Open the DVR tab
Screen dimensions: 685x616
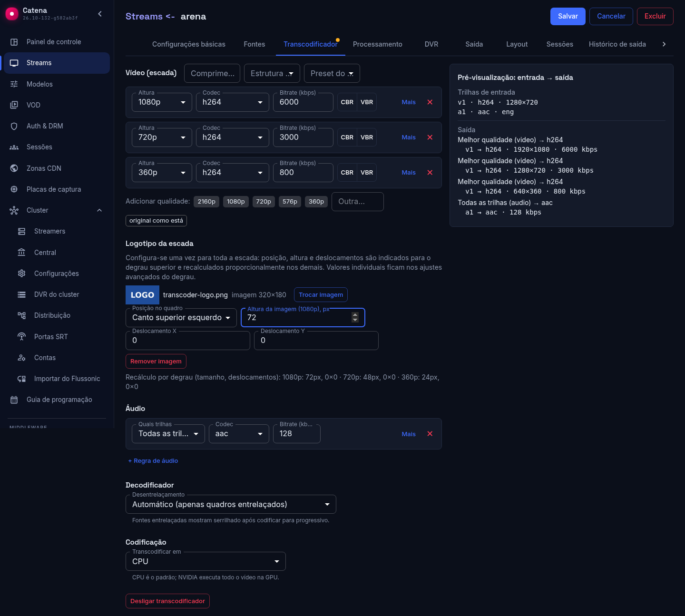tap(431, 44)
